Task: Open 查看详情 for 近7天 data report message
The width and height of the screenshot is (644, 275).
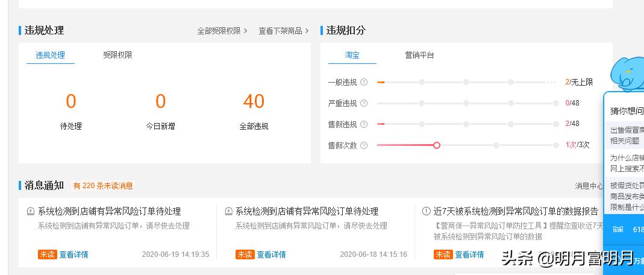Action: 469,254
